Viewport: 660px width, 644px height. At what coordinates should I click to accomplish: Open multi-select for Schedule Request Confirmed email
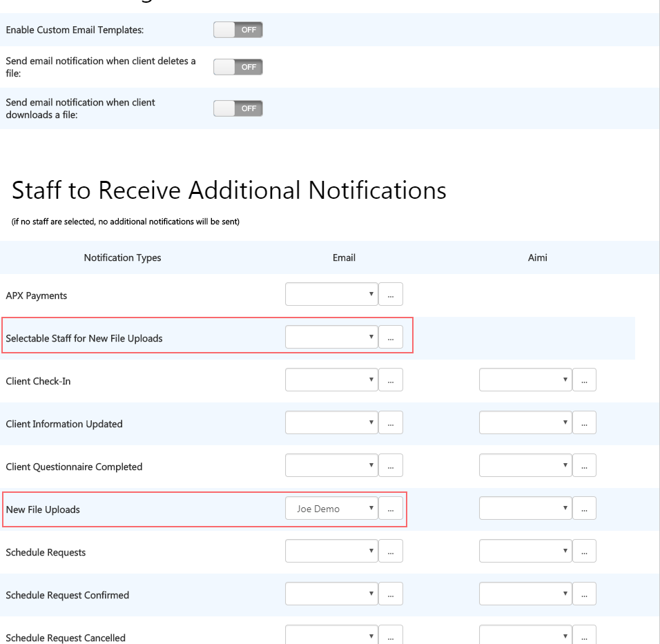[x=391, y=594]
